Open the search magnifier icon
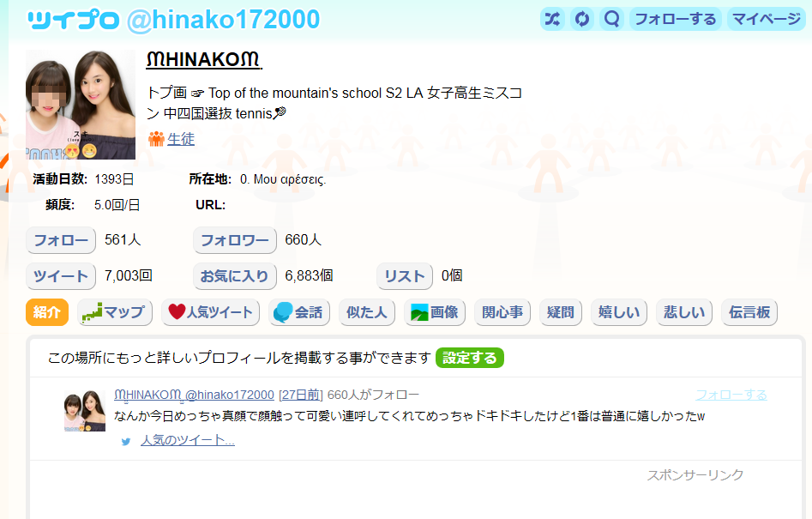Viewport: 812px width, 519px height. pyautogui.click(x=611, y=19)
